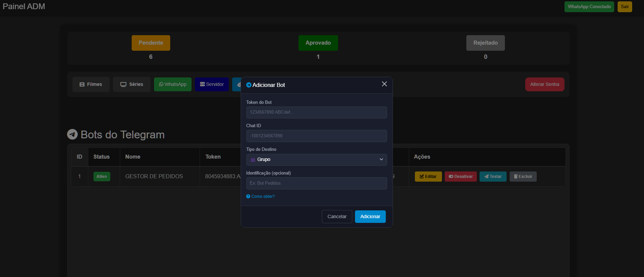Click the Identificação optional field
This screenshot has width=644, height=277.
point(316,183)
